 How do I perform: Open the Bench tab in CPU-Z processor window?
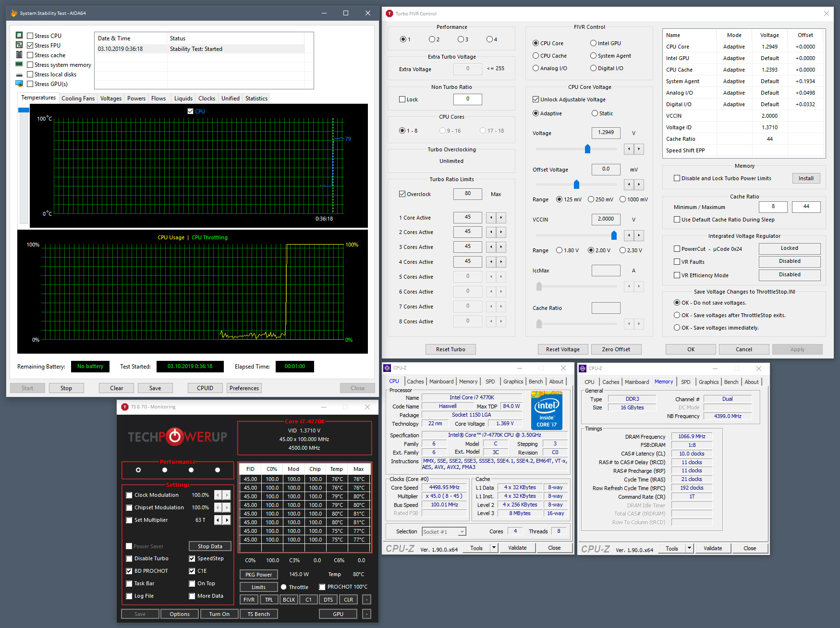536,382
